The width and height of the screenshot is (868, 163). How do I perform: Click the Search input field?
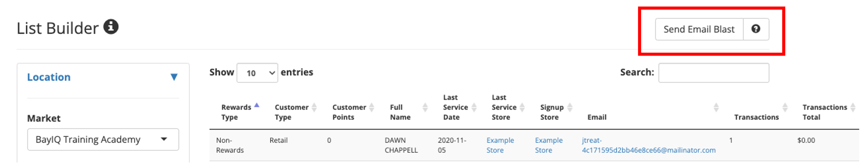pos(714,73)
